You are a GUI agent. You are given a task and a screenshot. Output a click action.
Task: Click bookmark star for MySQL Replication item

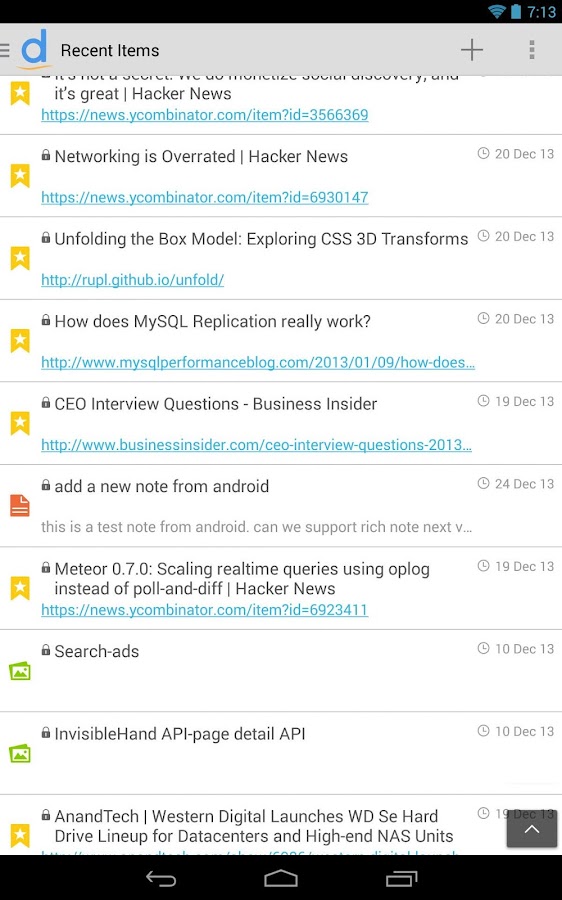[20, 340]
